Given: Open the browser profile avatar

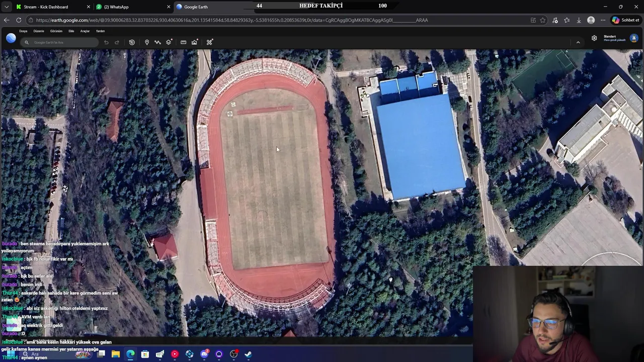Looking at the screenshot, I should pyautogui.click(x=591, y=20).
